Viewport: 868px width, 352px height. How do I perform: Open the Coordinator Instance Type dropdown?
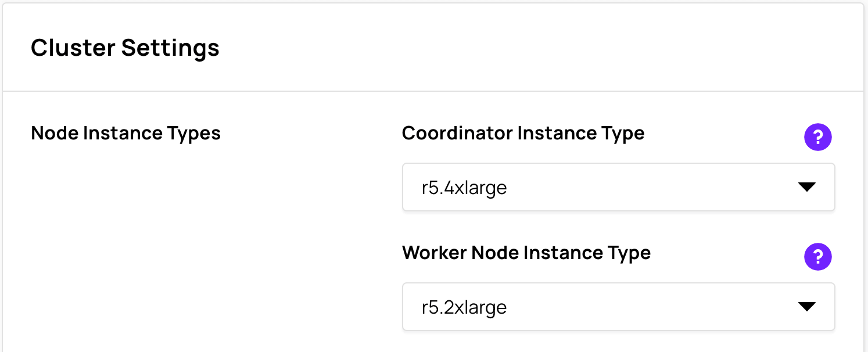(x=618, y=187)
